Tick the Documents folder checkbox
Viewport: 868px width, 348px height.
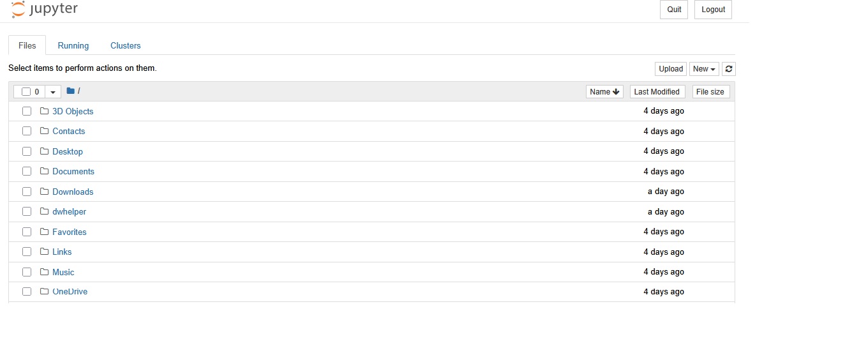(27, 171)
